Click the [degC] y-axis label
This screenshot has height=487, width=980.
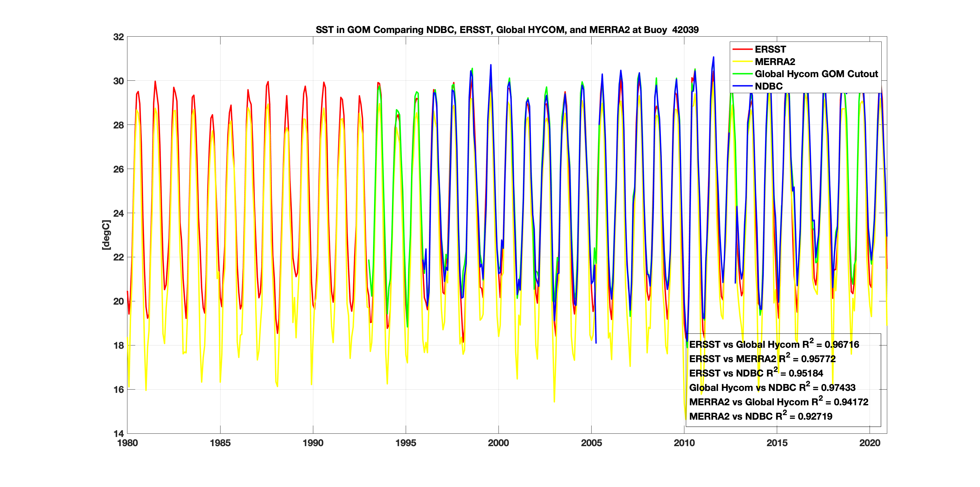(x=106, y=235)
